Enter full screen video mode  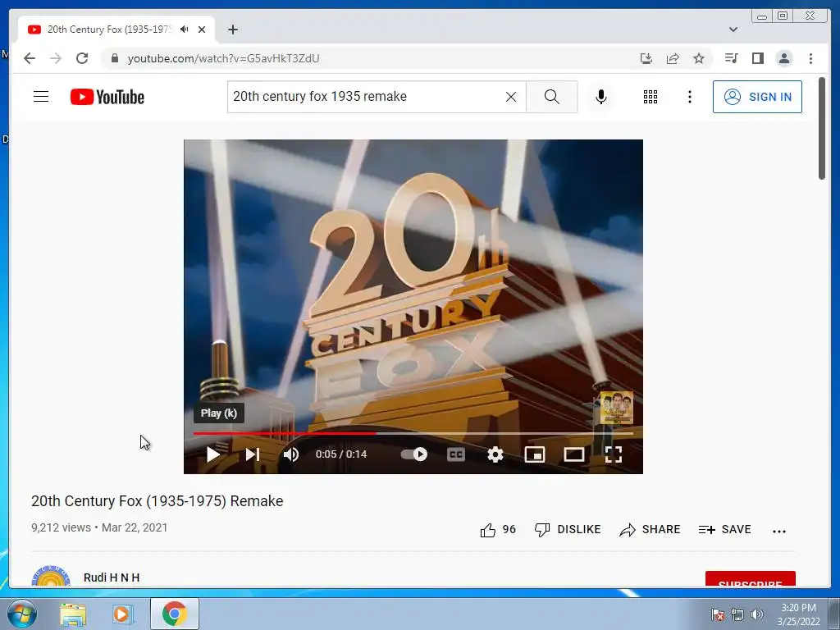tap(614, 454)
